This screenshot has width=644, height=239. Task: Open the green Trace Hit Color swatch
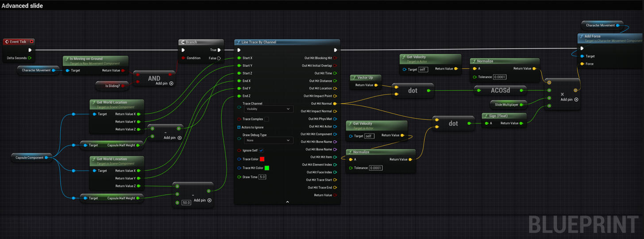click(x=266, y=168)
